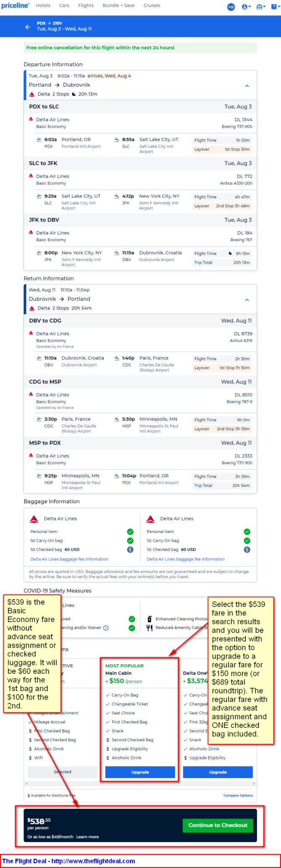Screen dimensions: 281x868
Task: Click the $538.55 per person price
Action: point(39,821)
